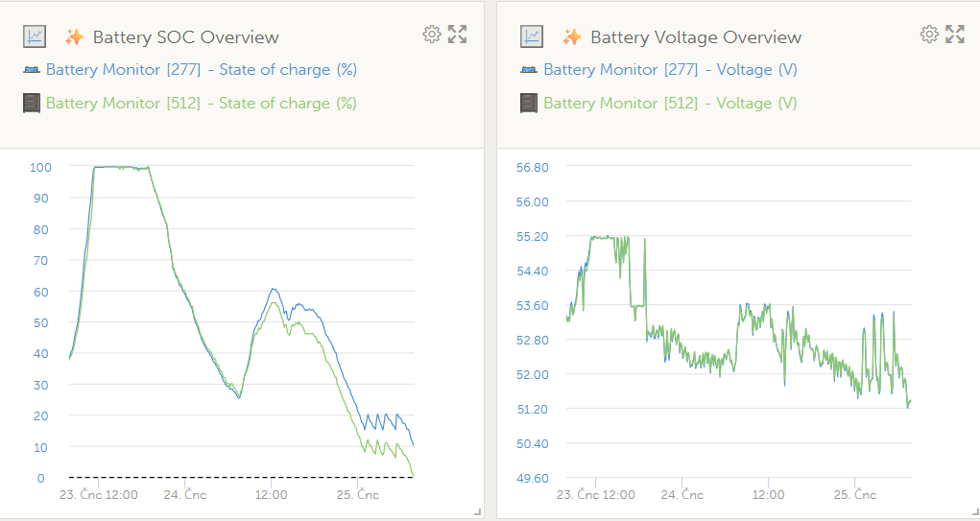This screenshot has width=980, height=521.
Task: Expand Battery SOC Overview to fullscreen
Action: click(x=458, y=35)
